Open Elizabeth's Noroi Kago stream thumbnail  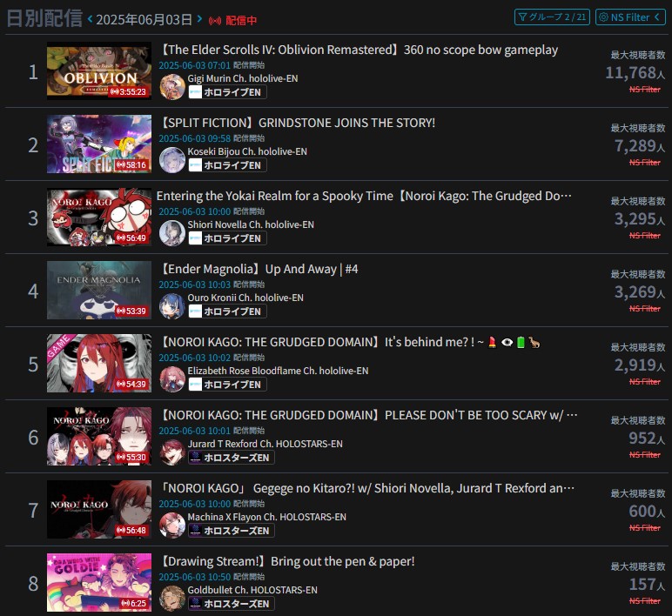point(99,364)
